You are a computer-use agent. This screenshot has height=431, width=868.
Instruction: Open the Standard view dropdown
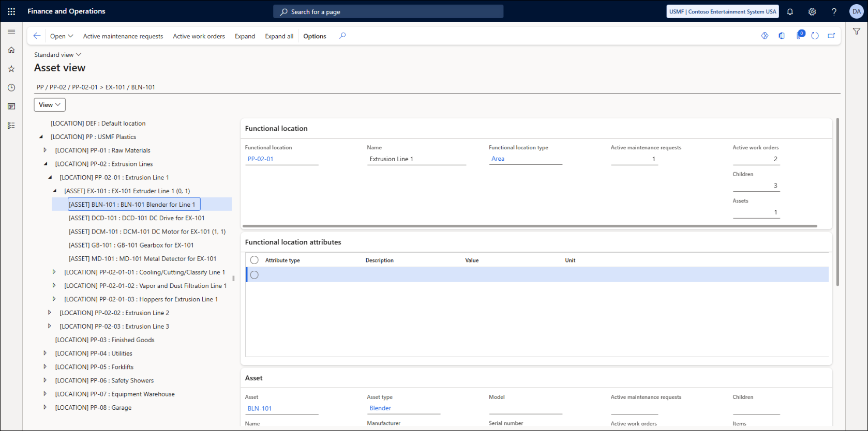coord(57,55)
